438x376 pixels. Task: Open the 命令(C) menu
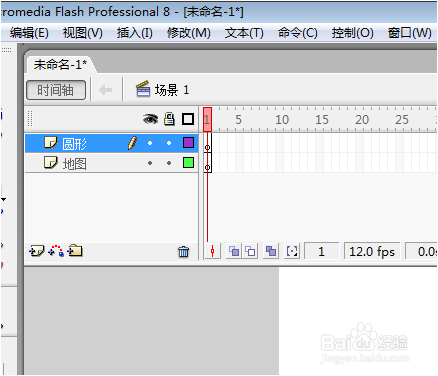point(298,33)
